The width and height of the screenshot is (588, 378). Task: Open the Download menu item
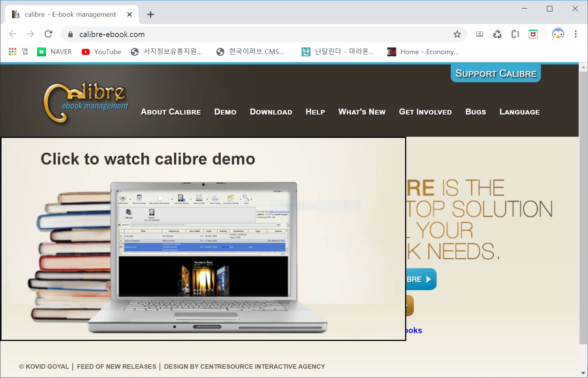(271, 112)
